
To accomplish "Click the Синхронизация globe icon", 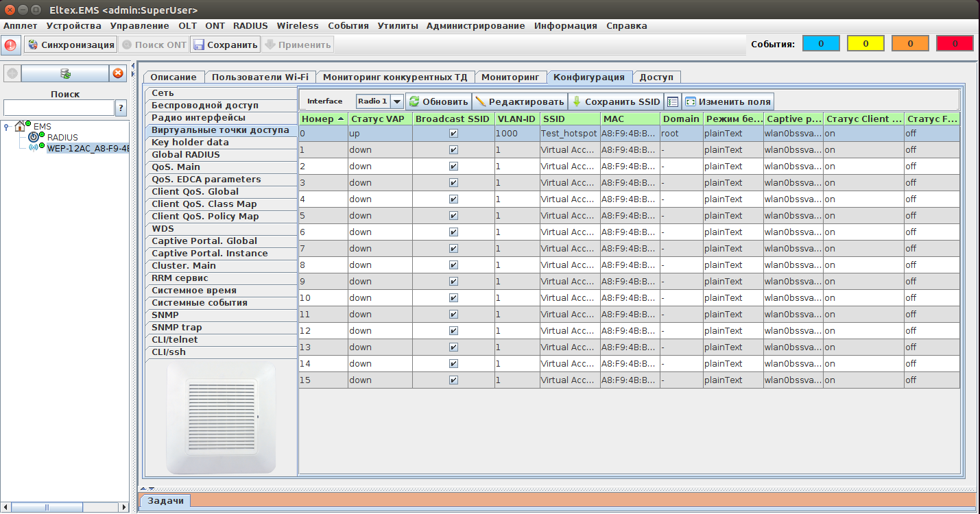I will tap(33, 45).
